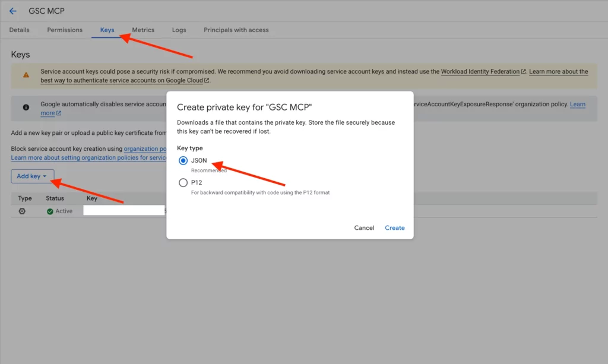Click the Key column header
Image resolution: width=608 pixels, height=364 pixels.
tap(92, 198)
